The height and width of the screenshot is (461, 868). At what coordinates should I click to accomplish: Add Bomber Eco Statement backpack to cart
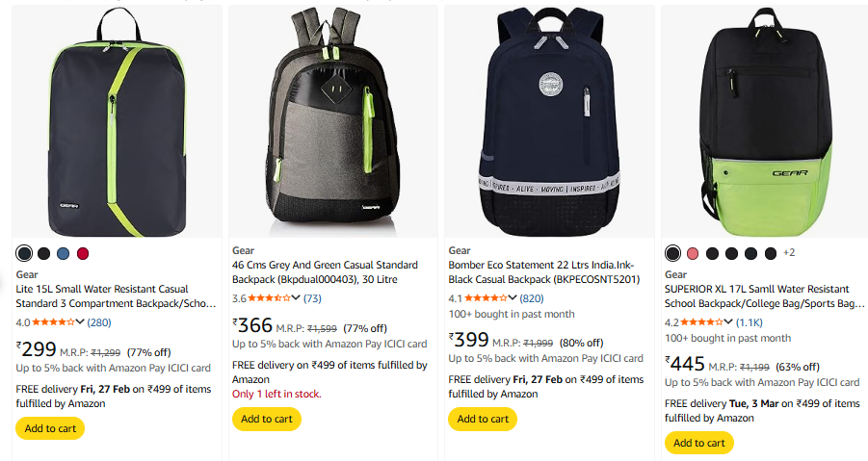point(483,419)
